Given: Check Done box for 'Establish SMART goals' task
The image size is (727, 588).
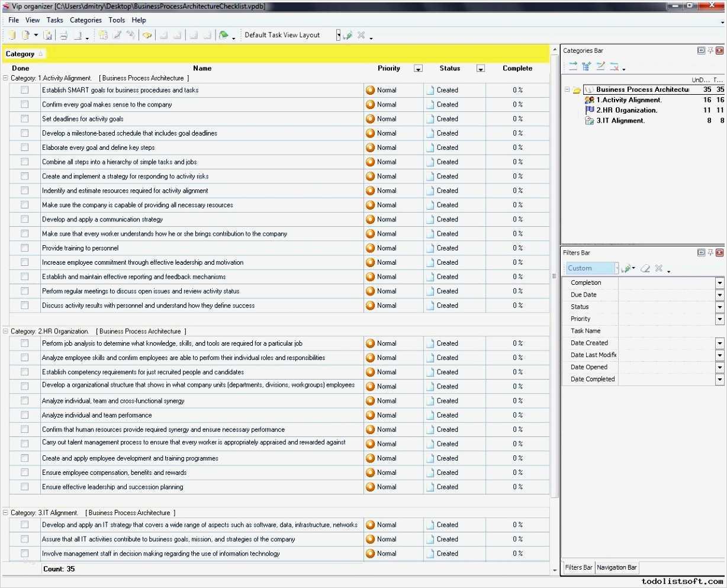Looking at the screenshot, I should 25,90.
